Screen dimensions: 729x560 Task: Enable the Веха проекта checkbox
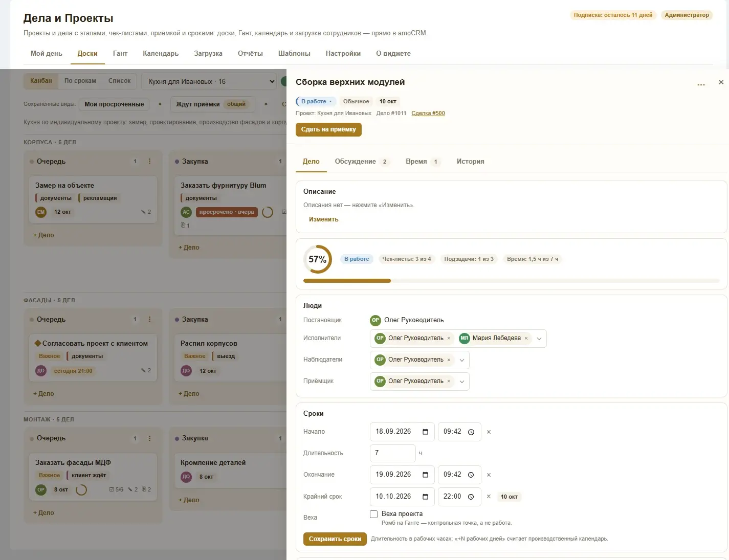(374, 514)
